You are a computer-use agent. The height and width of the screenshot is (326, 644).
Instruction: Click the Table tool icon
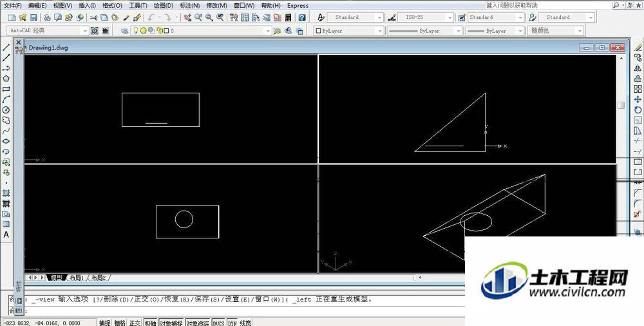tap(6, 224)
